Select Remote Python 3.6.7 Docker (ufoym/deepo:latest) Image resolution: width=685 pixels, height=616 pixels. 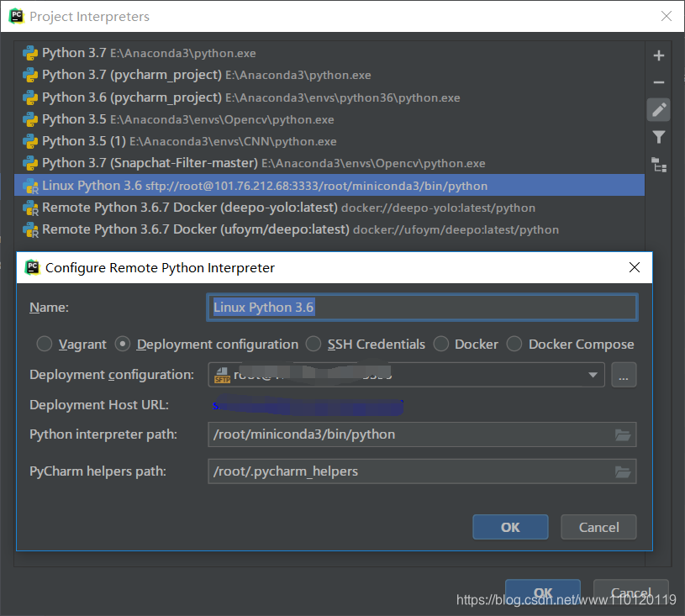click(x=329, y=229)
